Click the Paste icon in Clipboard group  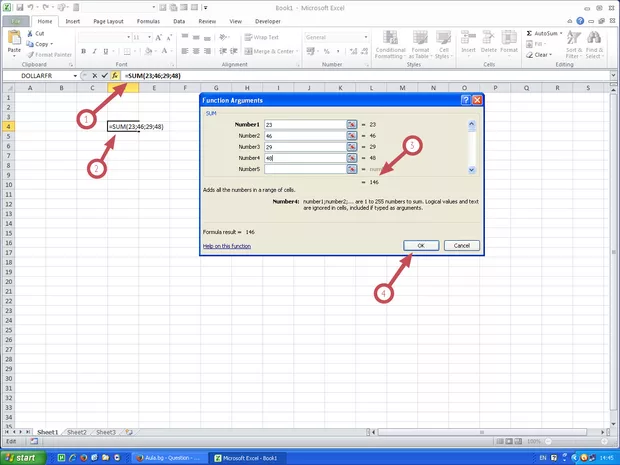pyautogui.click(x=14, y=40)
